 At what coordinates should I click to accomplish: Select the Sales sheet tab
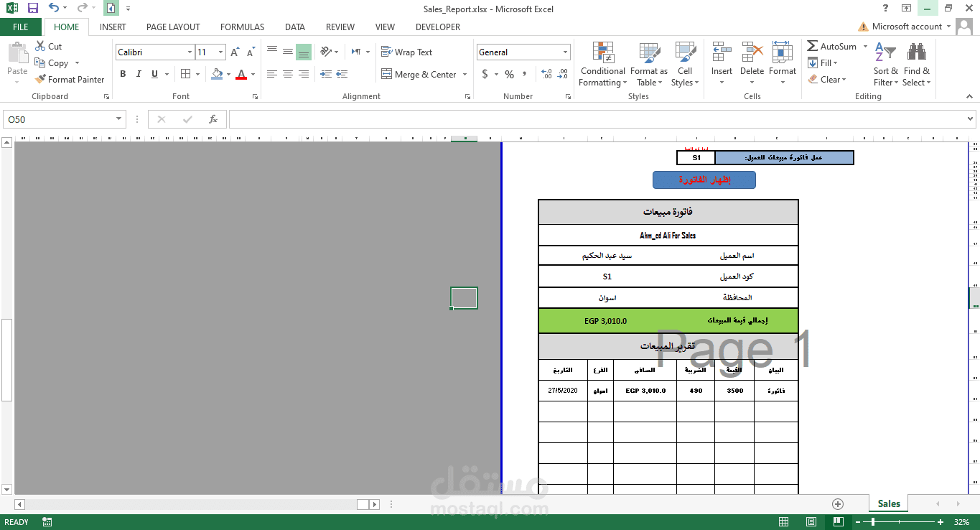(x=889, y=503)
